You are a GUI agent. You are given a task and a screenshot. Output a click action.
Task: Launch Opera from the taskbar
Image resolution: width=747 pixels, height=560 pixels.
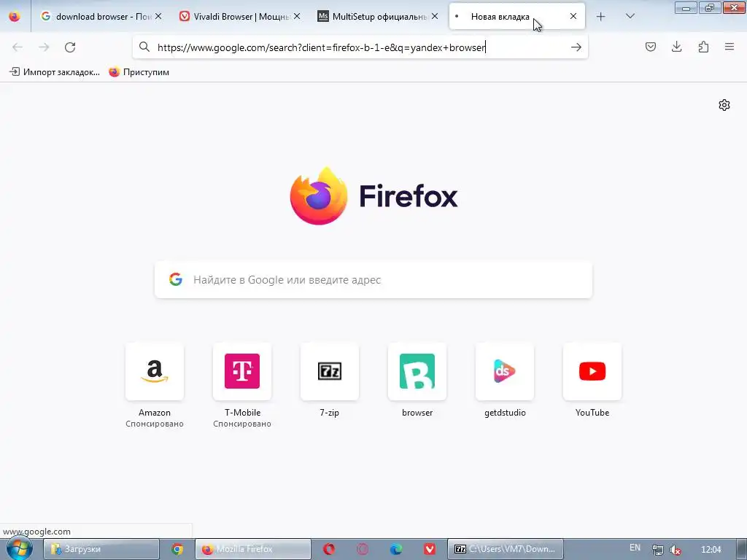pyautogui.click(x=329, y=549)
